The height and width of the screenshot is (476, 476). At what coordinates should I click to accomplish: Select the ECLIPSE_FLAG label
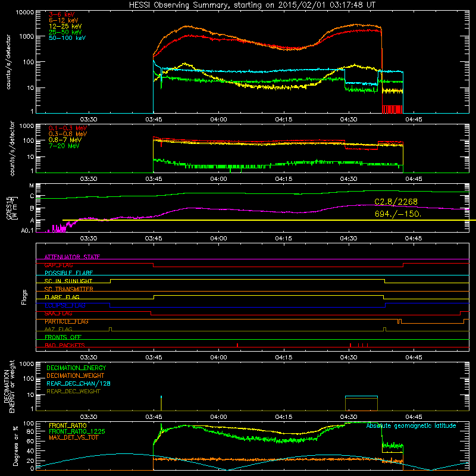[x=65, y=305]
